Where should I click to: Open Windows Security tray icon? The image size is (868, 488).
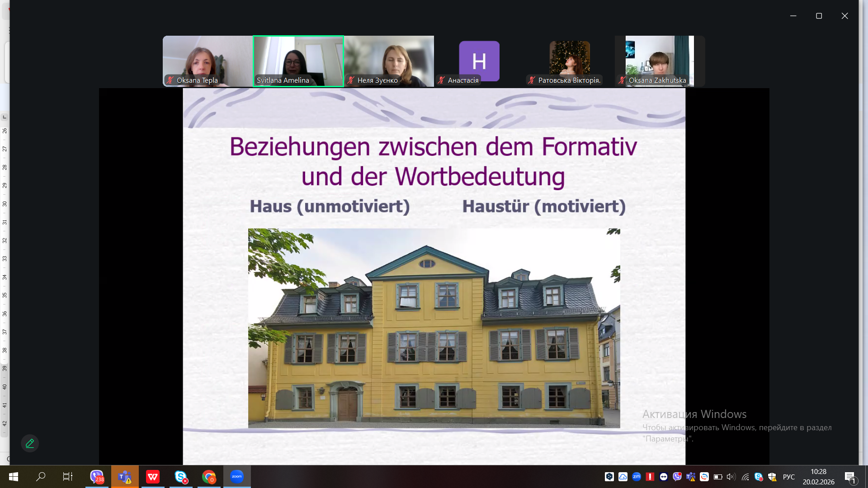tap(772, 477)
